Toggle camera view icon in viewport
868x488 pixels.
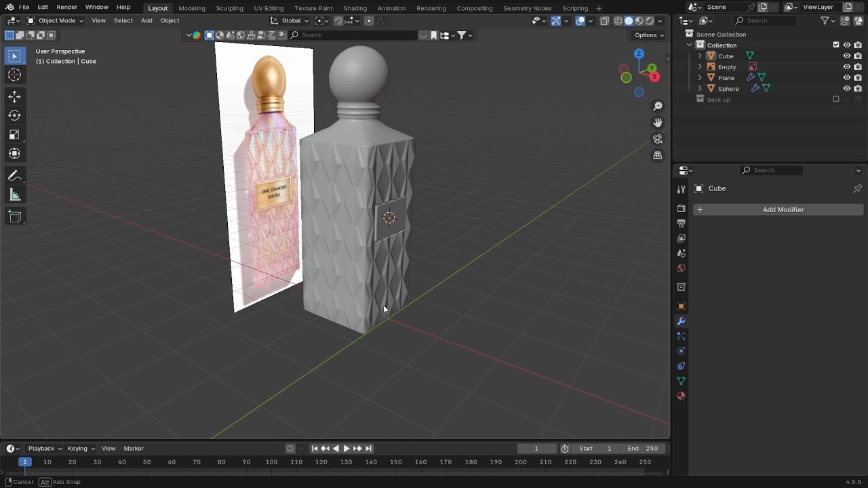point(657,139)
